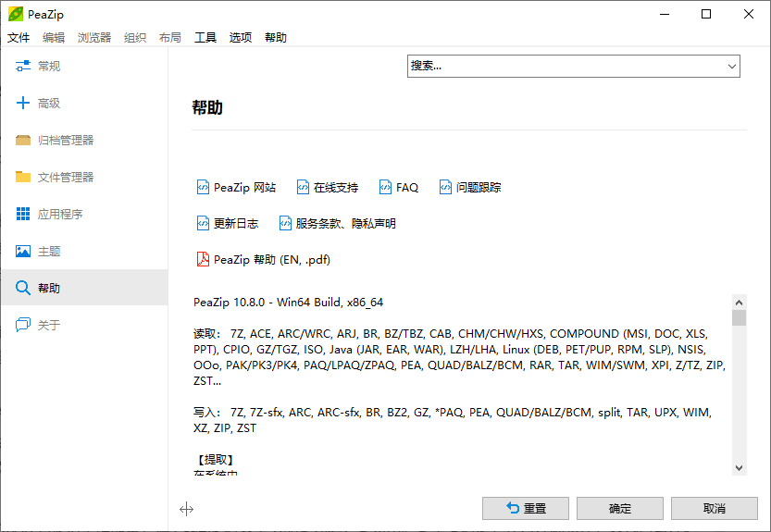
Task: Open 服务条款、隐私声明 link
Action: tap(345, 223)
